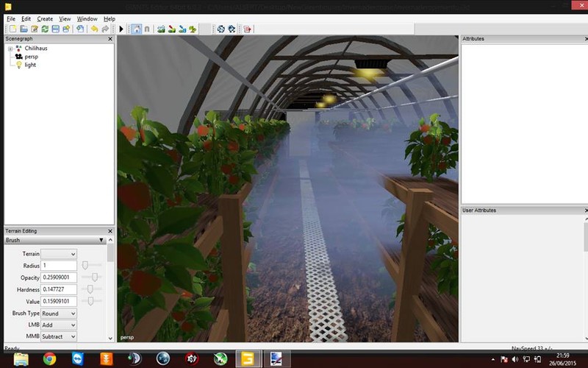Screen dimensions: 588x368
Task: Select the terrain sculpt mode icon
Action: click(x=161, y=29)
